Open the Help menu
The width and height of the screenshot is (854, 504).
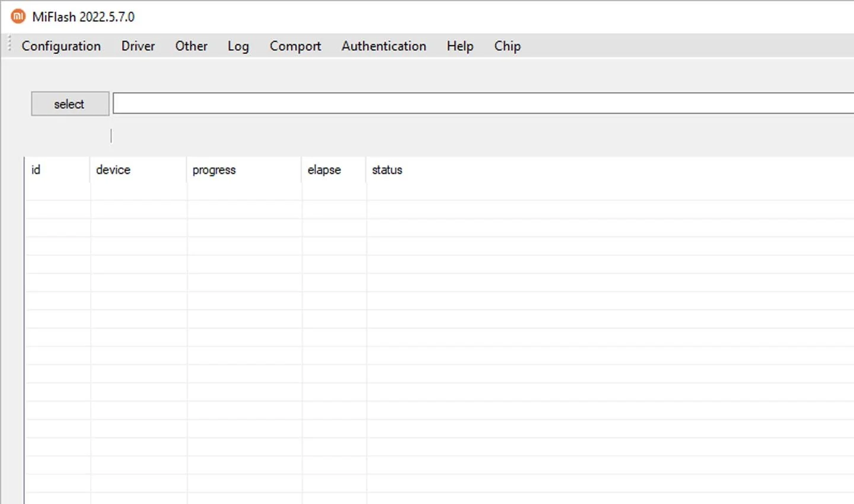460,46
